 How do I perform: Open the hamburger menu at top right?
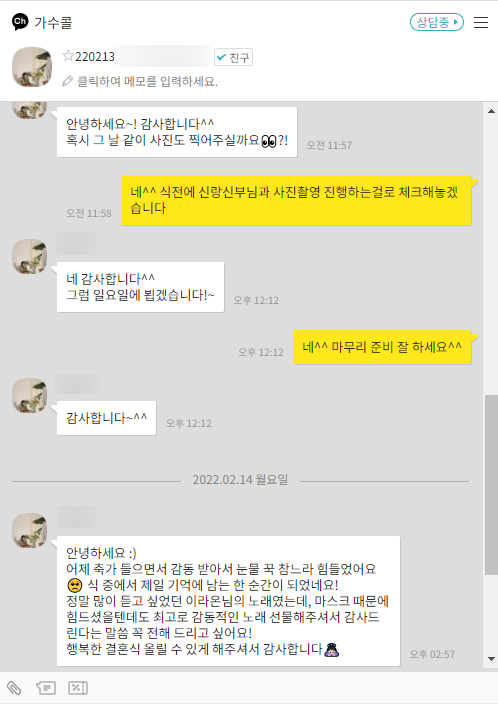click(x=480, y=22)
